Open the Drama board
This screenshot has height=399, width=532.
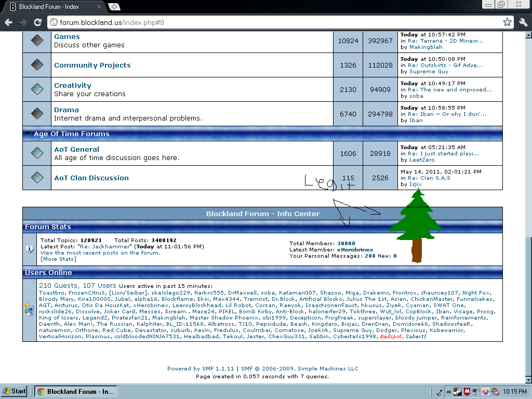66,110
